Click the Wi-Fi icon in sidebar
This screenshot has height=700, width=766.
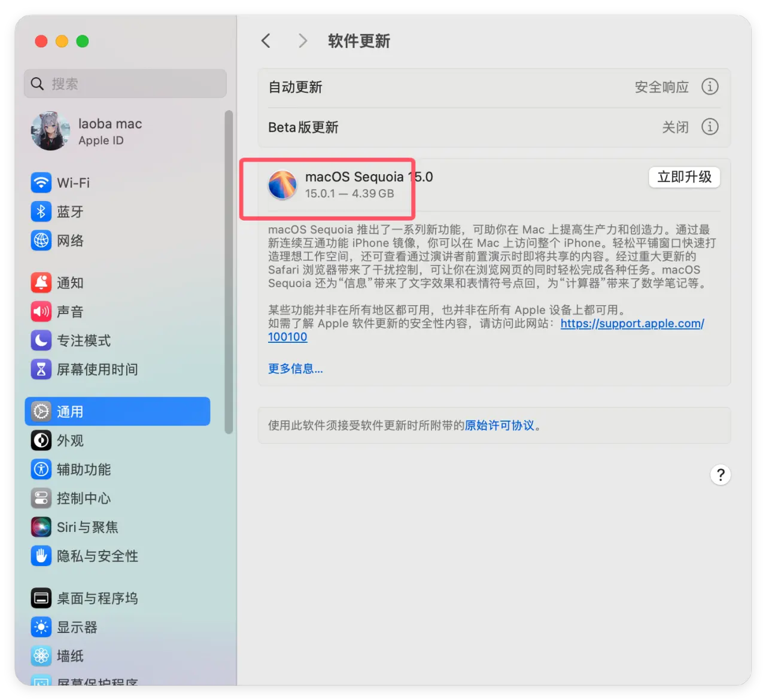point(41,182)
